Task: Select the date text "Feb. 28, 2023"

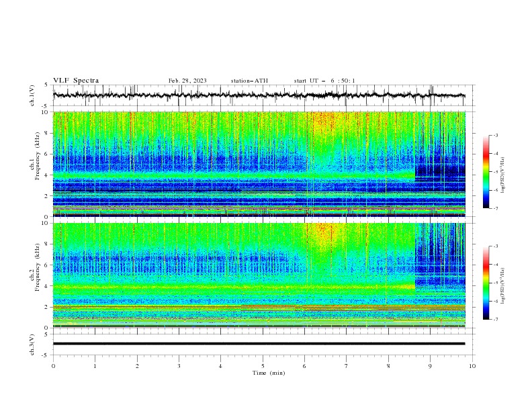Action: coord(187,81)
